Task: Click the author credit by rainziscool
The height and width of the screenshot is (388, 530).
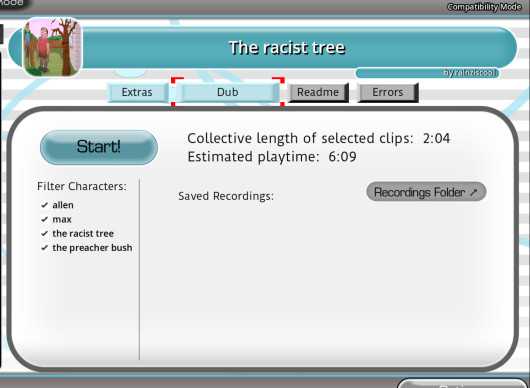Action: point(470,73)
